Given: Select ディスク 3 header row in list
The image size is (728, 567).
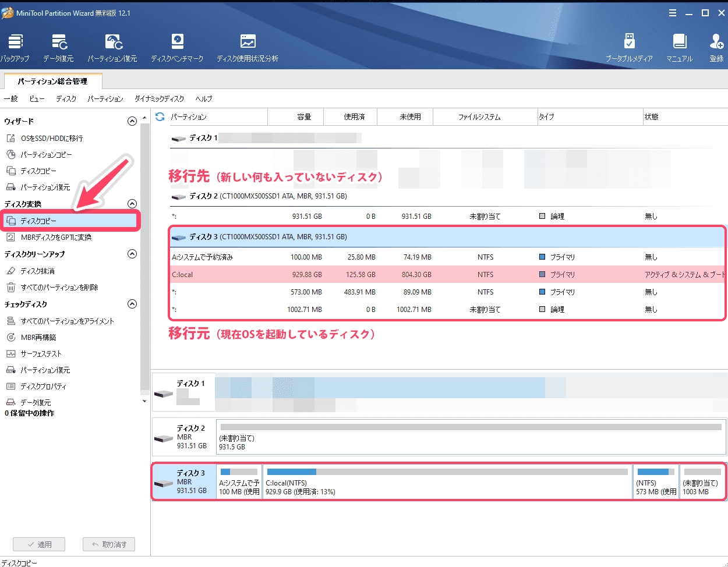Looking at the screenshot, I should point(448,237).
